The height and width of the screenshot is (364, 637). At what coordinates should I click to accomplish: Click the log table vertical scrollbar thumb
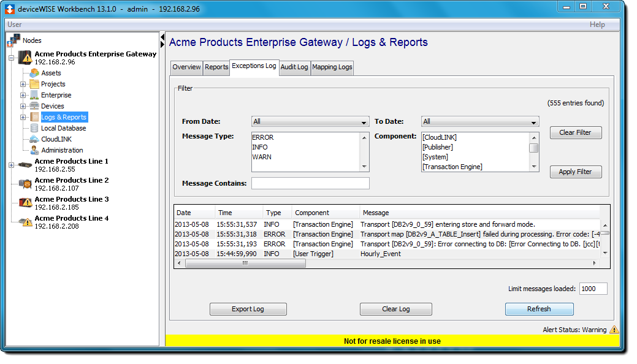click(605, 233)
